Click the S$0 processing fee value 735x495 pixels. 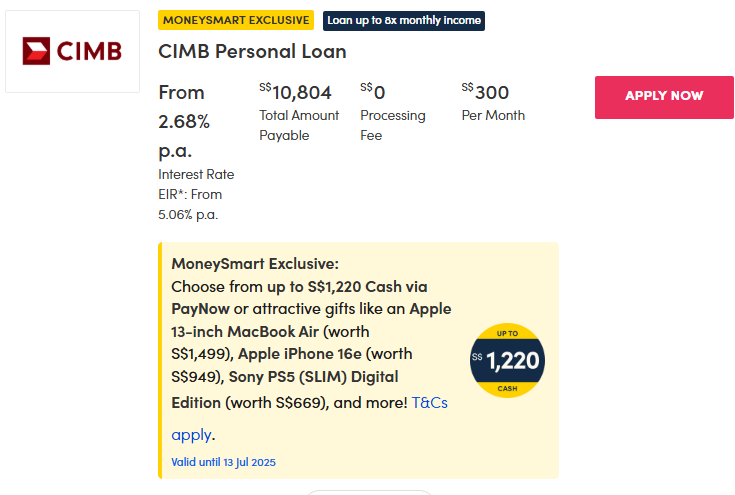coord(373,93)
